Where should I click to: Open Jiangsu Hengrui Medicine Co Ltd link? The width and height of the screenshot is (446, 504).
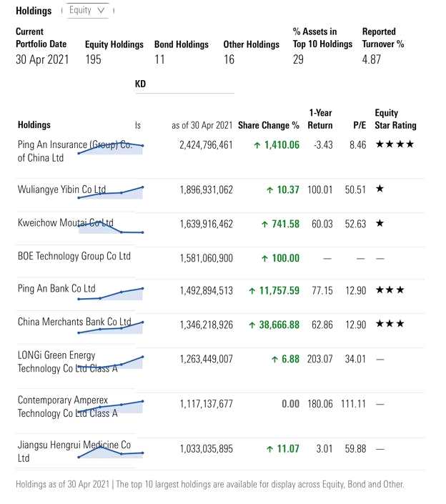(x=74, y=451)
